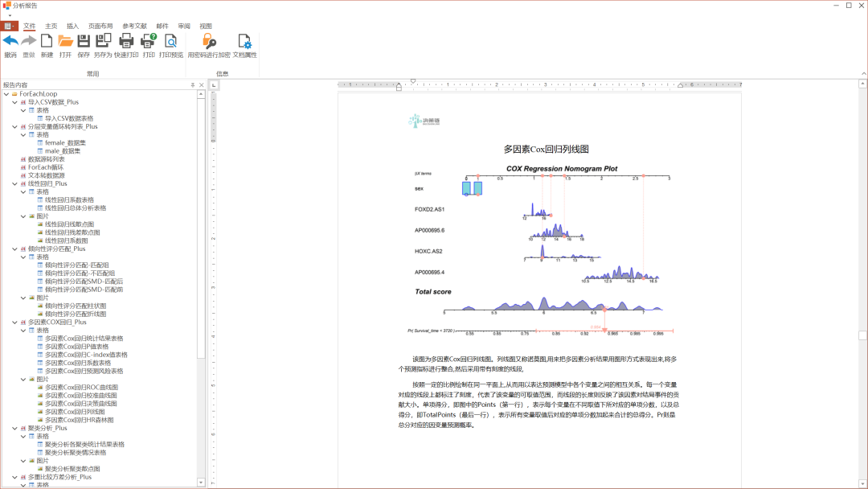Click the document vertical scrollbar thumb
This screenshot has width=868, height=489.
pyautogui.click(x=862, y=335)
